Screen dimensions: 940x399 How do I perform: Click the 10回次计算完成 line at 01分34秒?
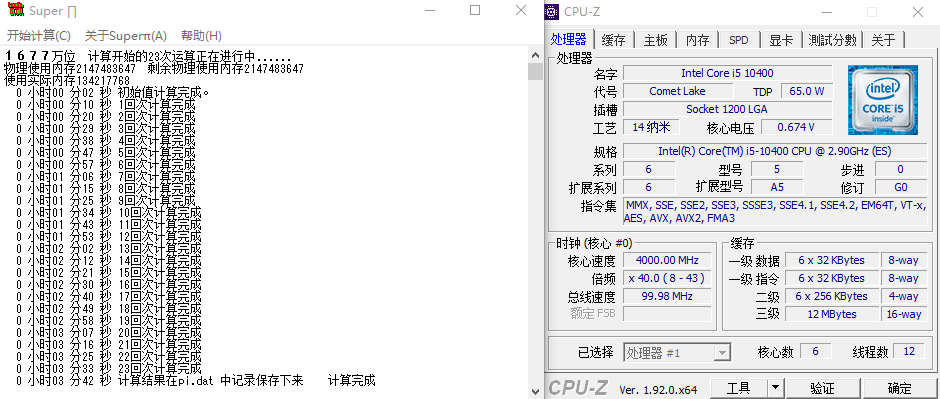109,213
